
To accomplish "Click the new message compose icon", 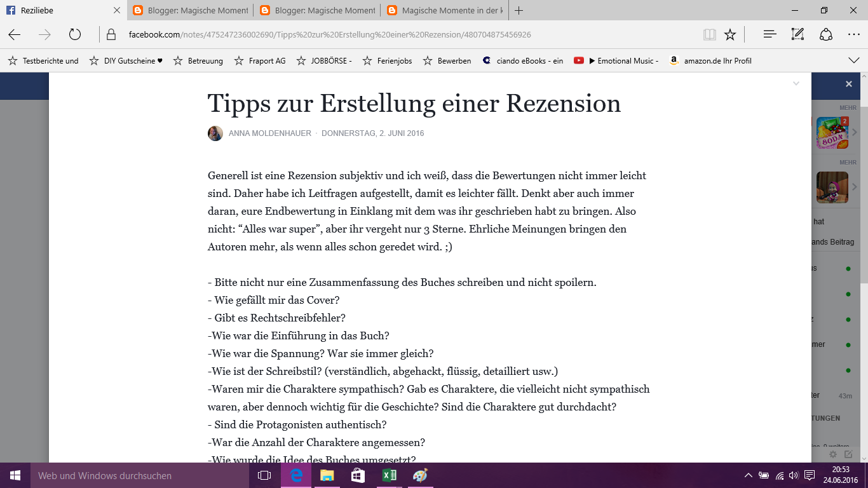I will tap(848, 454).
